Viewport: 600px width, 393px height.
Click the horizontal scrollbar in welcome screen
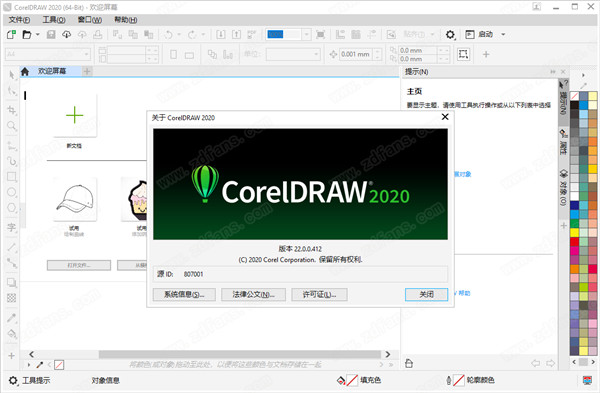coord(240,354)
